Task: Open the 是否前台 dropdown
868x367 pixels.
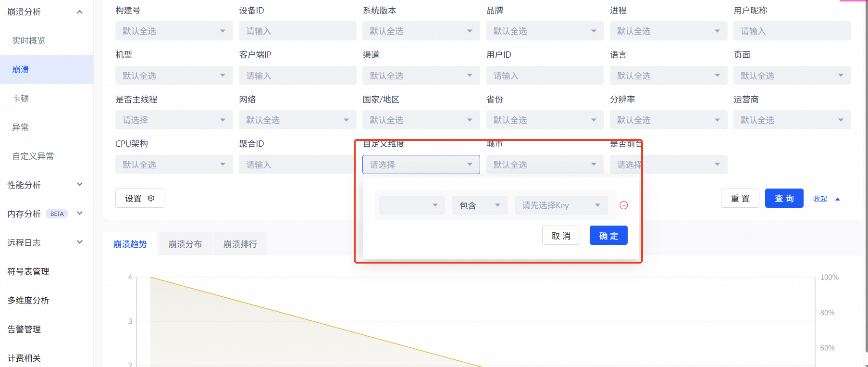Action: tap(669, 165)
